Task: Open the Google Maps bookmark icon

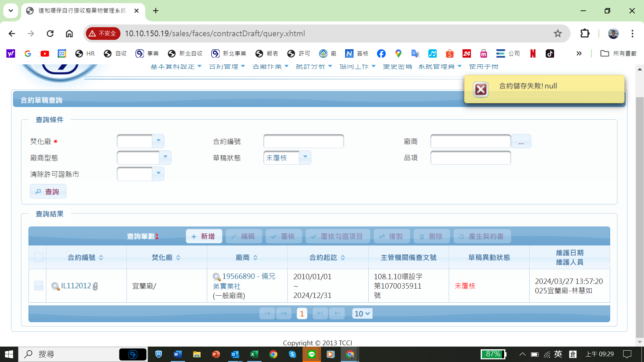Action: [x=398, y=54]
